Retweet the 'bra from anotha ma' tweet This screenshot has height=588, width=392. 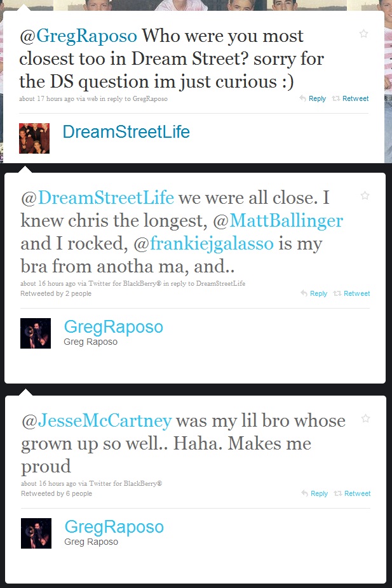[x=352, y=293]
